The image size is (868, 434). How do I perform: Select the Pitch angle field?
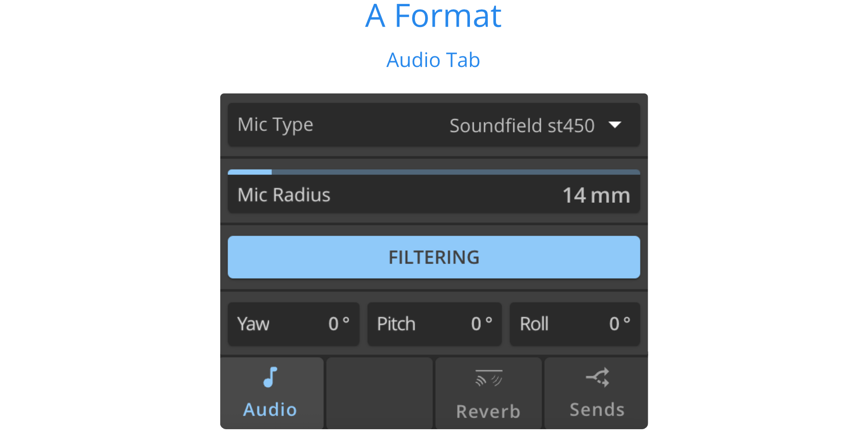tap(434, 324)
